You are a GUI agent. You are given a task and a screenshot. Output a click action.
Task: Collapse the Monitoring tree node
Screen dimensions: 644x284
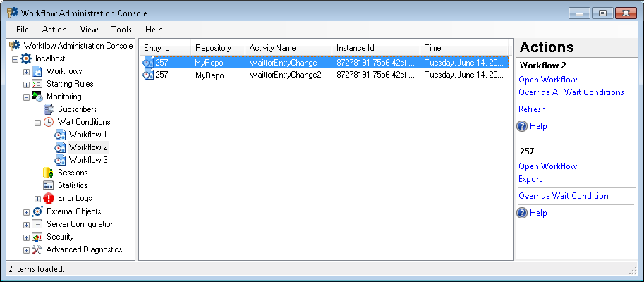point(26,97)
